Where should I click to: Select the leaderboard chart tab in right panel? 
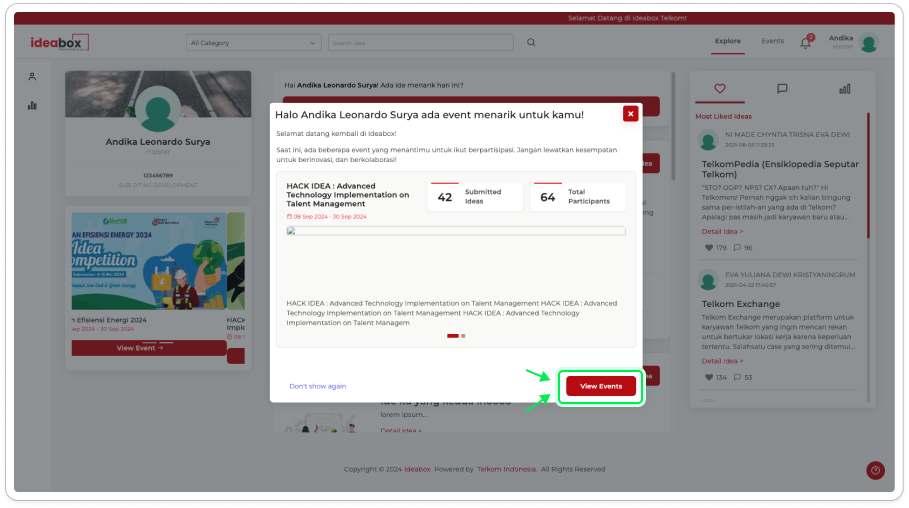[x=845, y=89]
